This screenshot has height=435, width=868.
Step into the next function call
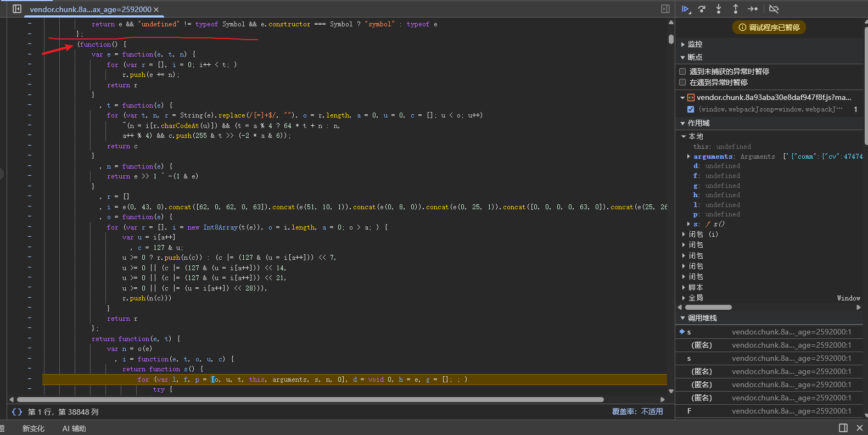pyautogui.click(x=719, y=9)
